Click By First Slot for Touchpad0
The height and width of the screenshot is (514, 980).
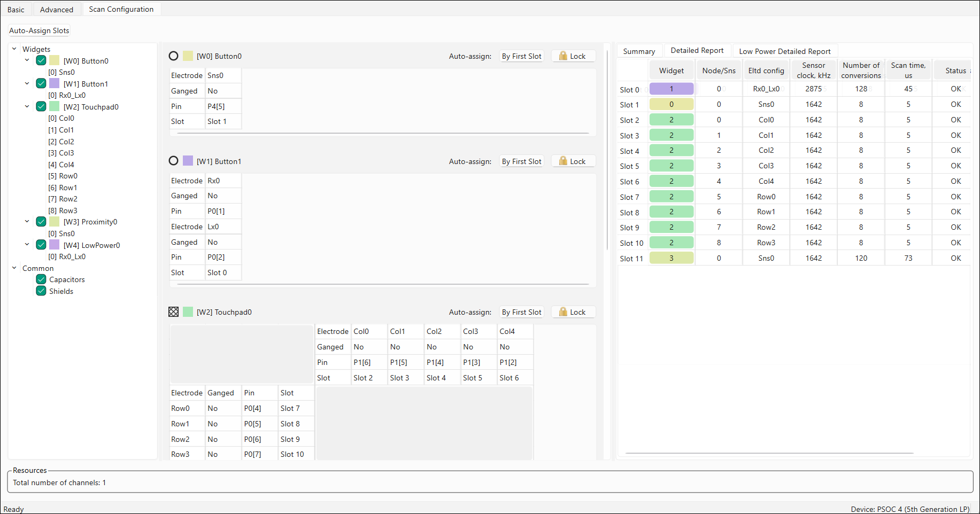tap(521, 312)
